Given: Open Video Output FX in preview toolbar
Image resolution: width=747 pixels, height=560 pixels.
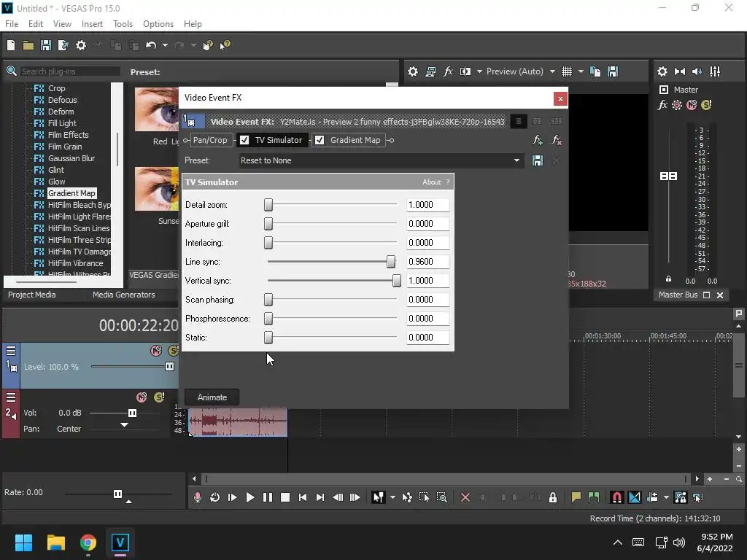Looking at the screenshot, I should tap(448, 72).
